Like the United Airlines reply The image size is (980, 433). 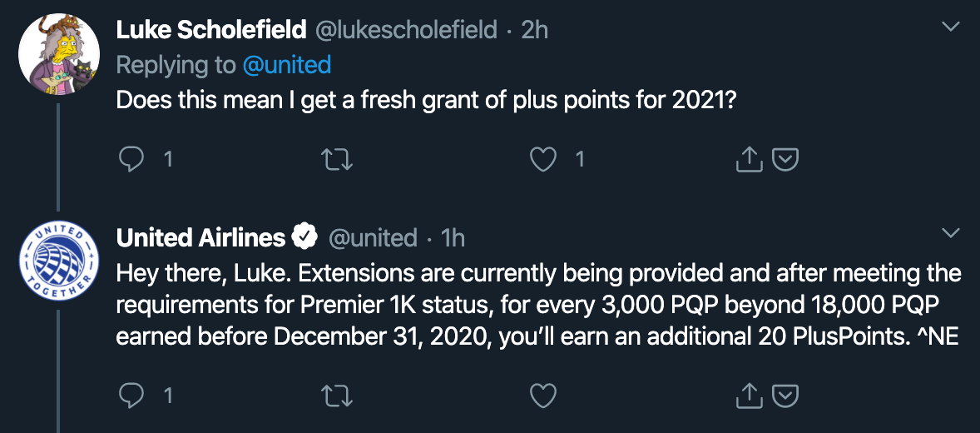click(x=543, y=396)
